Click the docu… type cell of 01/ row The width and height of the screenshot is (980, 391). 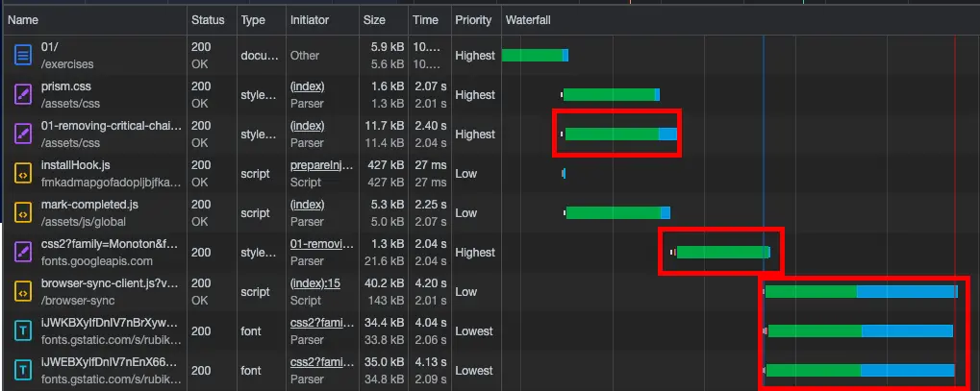click(260, 56)
